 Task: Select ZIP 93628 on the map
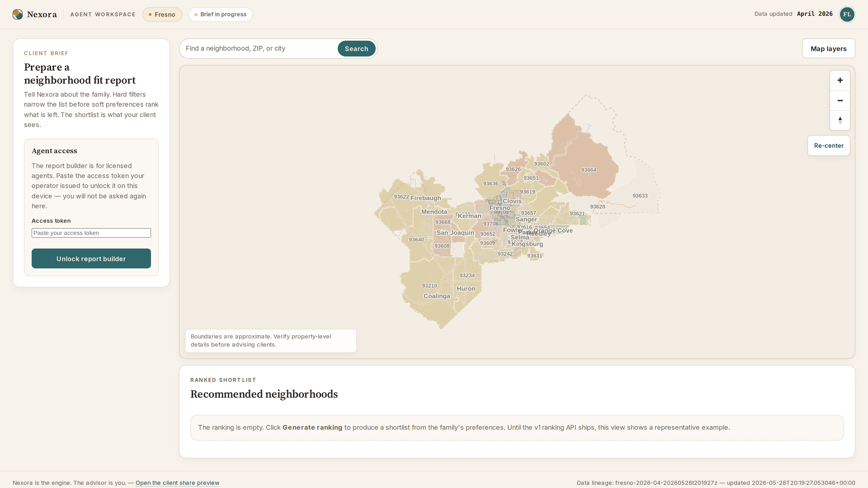(597, 207)
